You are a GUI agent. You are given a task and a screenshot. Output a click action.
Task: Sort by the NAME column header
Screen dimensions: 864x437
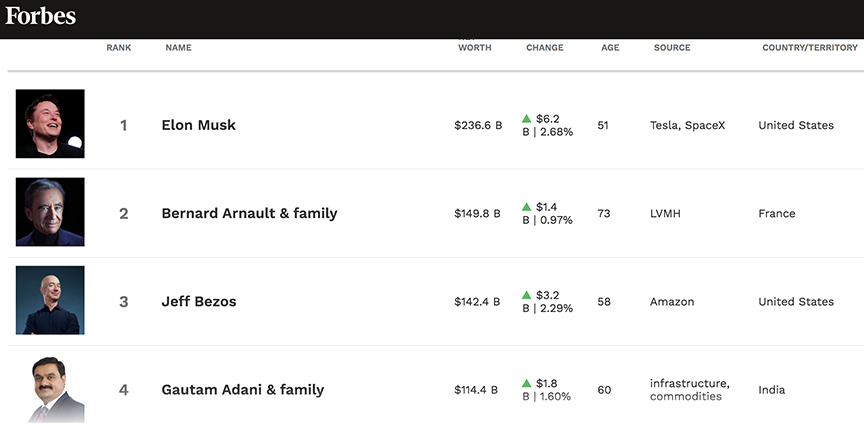[x=179, y=48]
